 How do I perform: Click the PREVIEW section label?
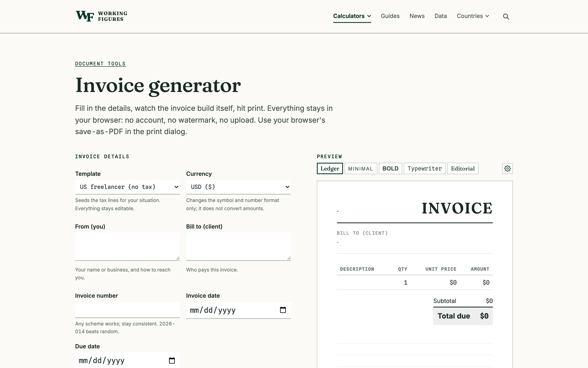(329, 156)
